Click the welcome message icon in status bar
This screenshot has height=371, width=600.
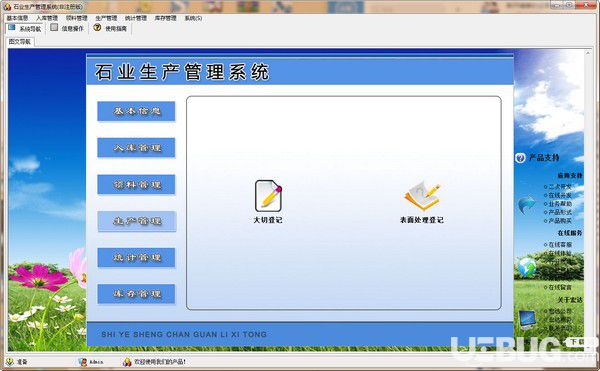pyautogui.click(x=127, y=361)
